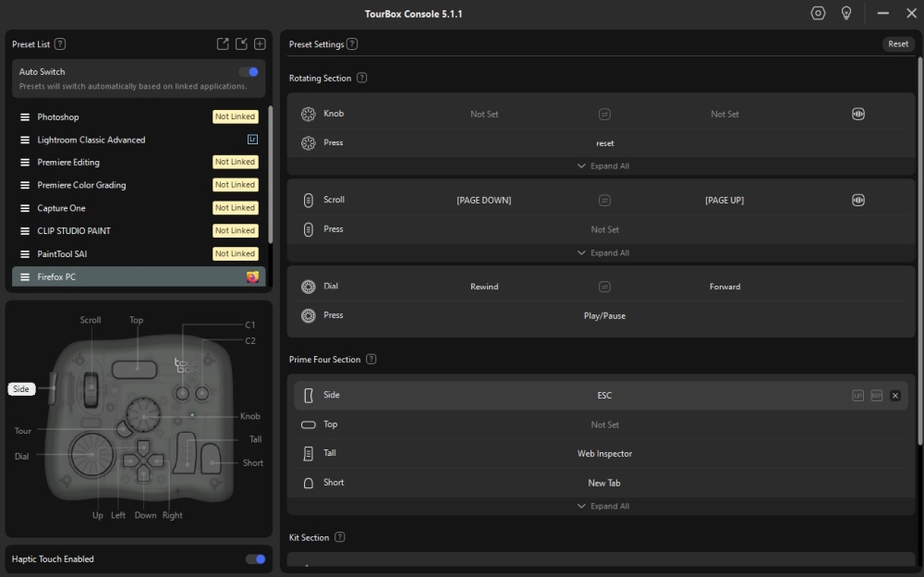The width and height of the screenshot is (924, 577).
Task: Expand All in the Rotating Section Knob group
Action: click(x=604, y=166)
